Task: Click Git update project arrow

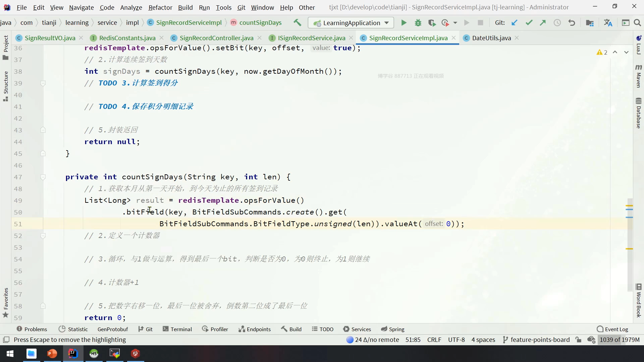Action: (514, 23)
